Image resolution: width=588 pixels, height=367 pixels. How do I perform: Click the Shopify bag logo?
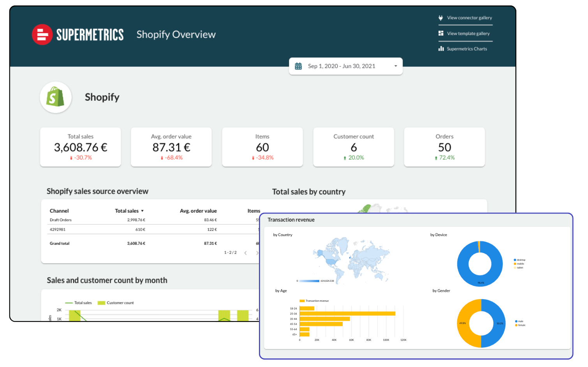click(x=55, y=97)
